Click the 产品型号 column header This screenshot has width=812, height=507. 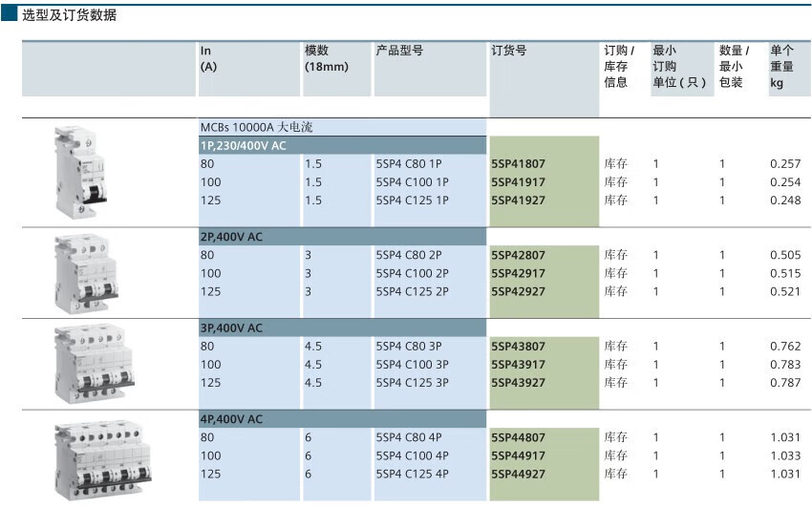399,51
